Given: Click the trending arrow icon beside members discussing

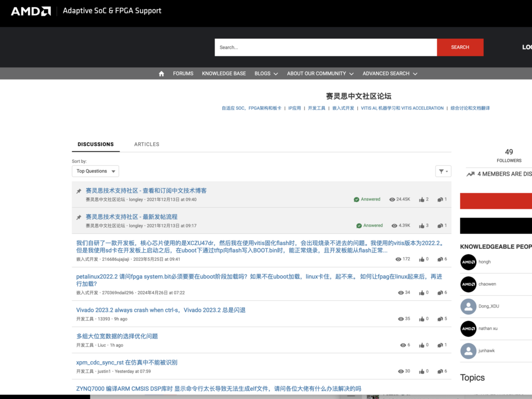Looking at the screenshot, I should coord(470,174).
